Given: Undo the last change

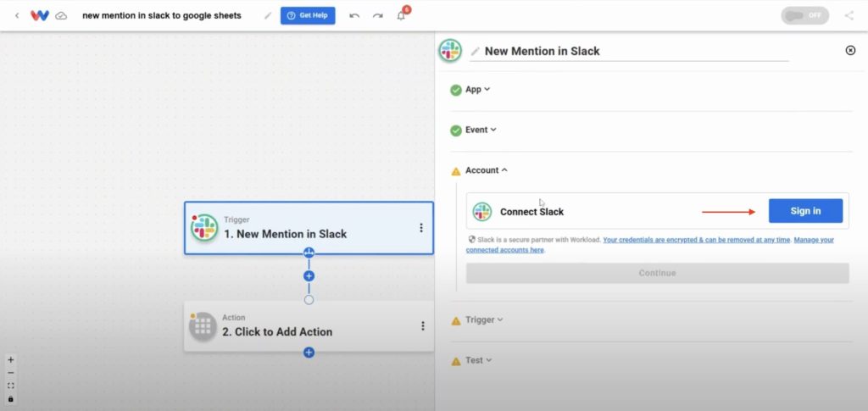Looking at the screenshot, I should click(x=354, y=15).
